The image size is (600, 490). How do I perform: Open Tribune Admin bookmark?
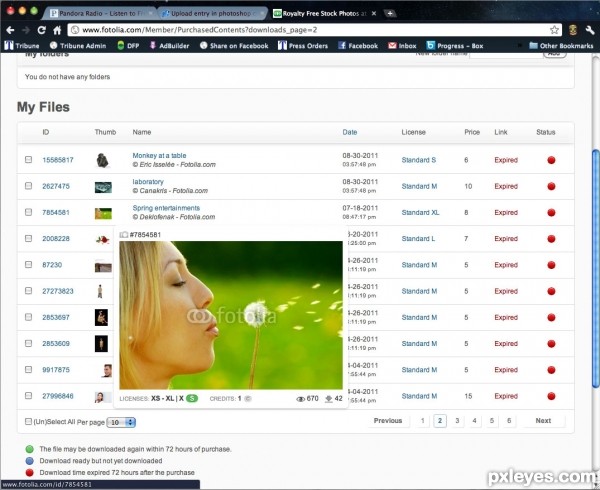(x=78, y=46)
